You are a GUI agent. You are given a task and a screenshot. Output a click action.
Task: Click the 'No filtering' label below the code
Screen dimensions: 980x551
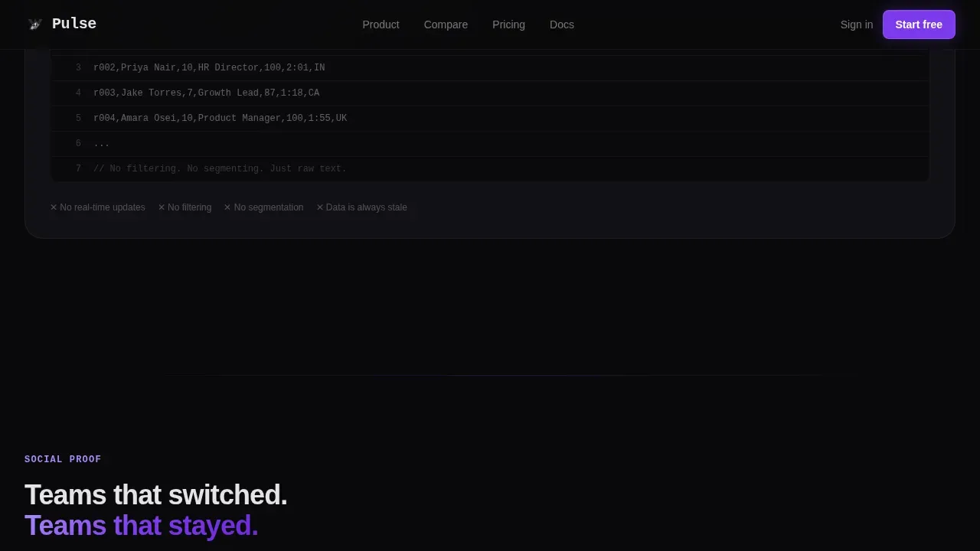[x=185, y=207]
